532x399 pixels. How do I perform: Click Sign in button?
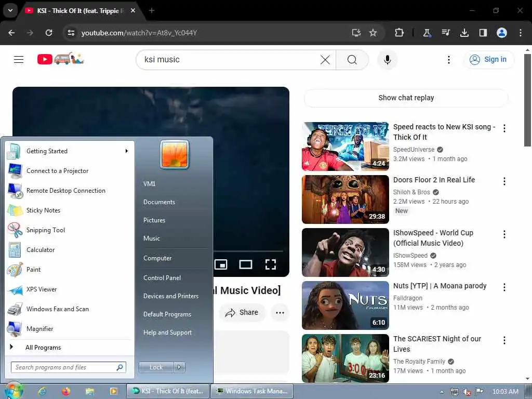pos(489,60)
